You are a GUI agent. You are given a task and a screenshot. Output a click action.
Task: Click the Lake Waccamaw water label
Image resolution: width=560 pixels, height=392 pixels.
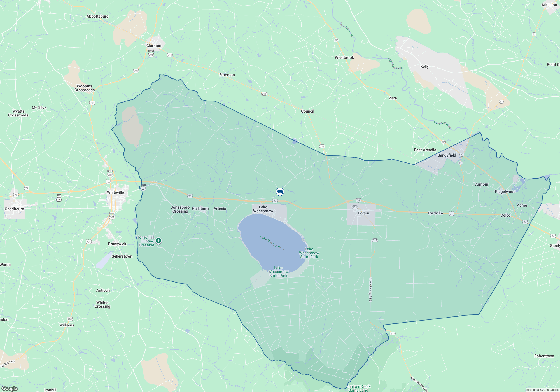point(272,242)
